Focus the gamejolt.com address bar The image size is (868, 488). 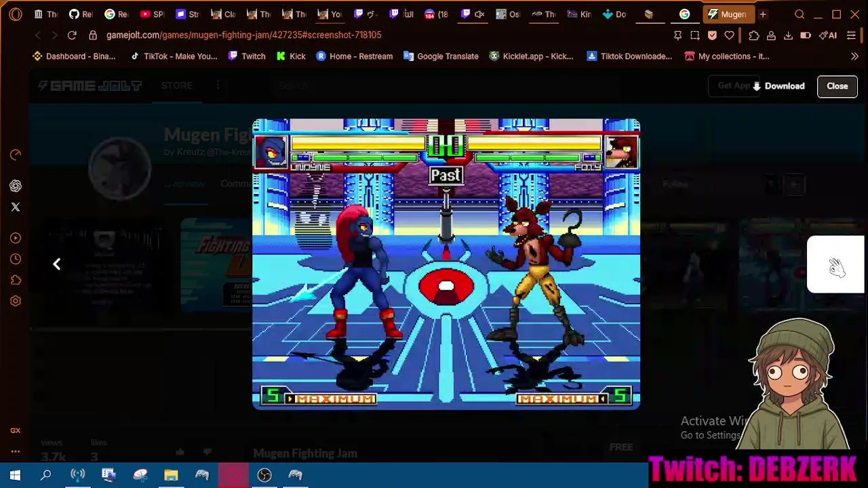pos(244,35)
